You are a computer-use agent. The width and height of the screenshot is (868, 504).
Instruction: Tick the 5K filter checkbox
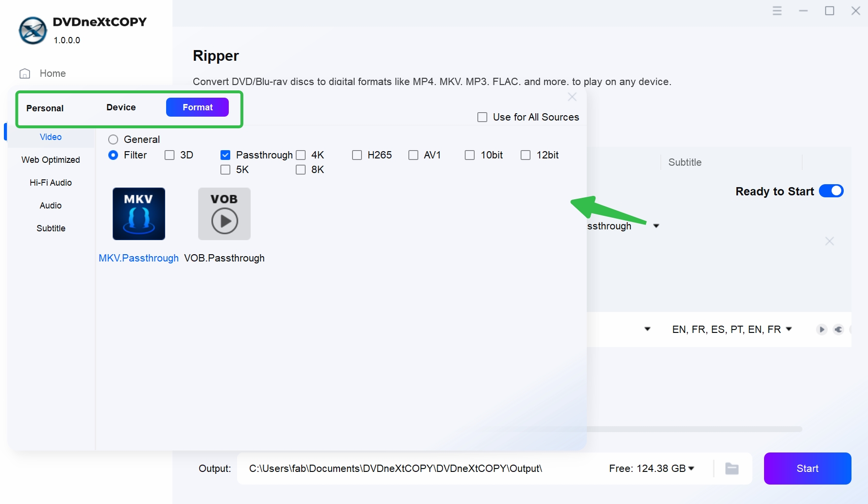coord(225,170)
